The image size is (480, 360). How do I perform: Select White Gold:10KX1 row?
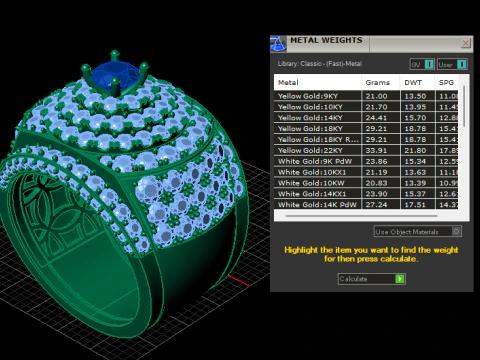coord(366,172)
